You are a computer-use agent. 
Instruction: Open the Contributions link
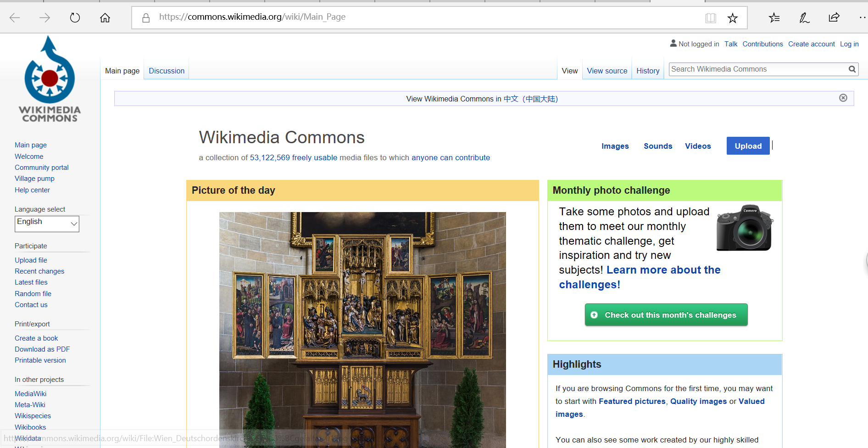tap(762, 44)
